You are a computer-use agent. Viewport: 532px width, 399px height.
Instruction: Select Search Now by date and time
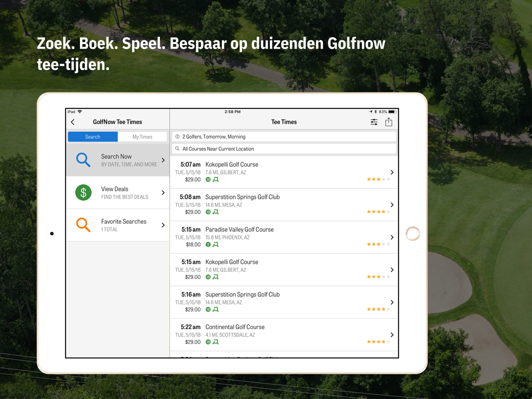(118, 160)
